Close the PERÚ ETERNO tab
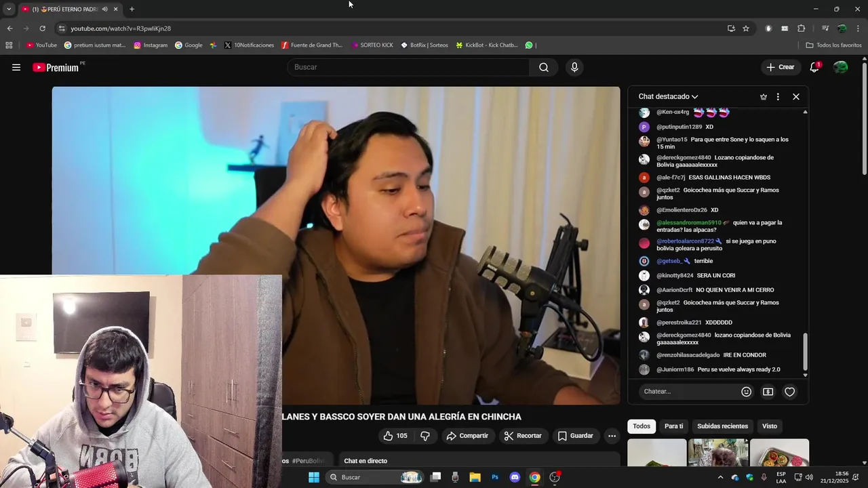Image resolution: width=868 pixels, height=488 pixels. tap(115, 9)
